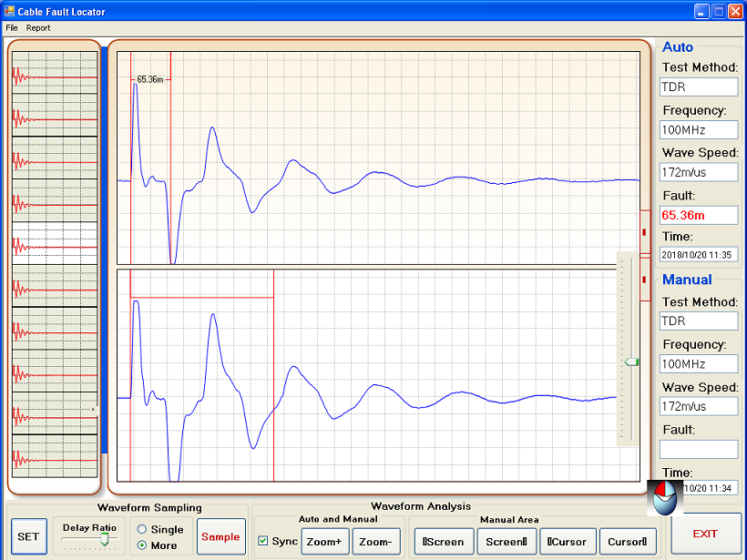The height and width of the screenshot is (560, 747).
Task: Click the Auto Test Method field
Action: (x=699, y=87)
